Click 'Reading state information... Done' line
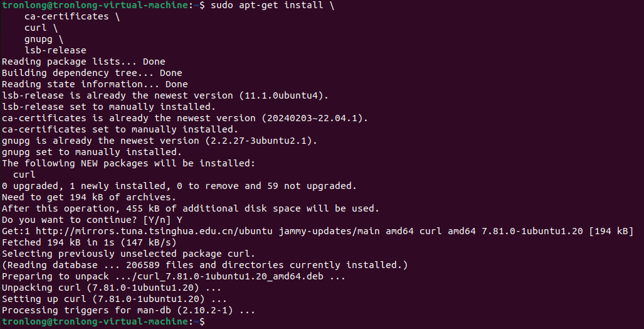This screenshot has width=644, height=329. tap(95, 84)
